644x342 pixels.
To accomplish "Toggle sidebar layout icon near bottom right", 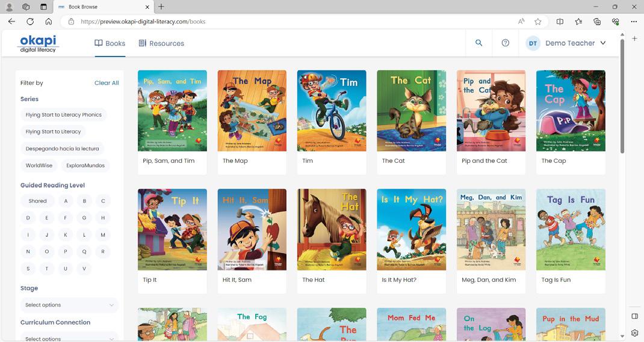I will click(634, 316).
